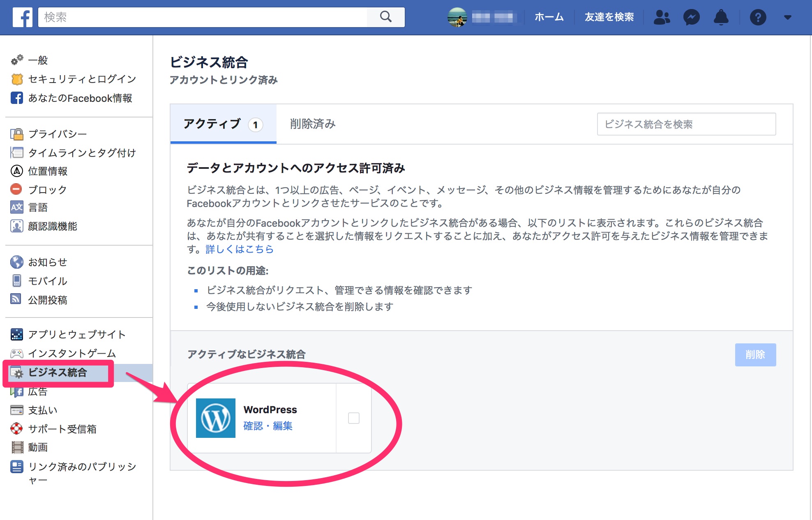The height and width of the screenshot is (520, 812).
Task: Click the 一般 gears icon
Action: click(17, 60)
